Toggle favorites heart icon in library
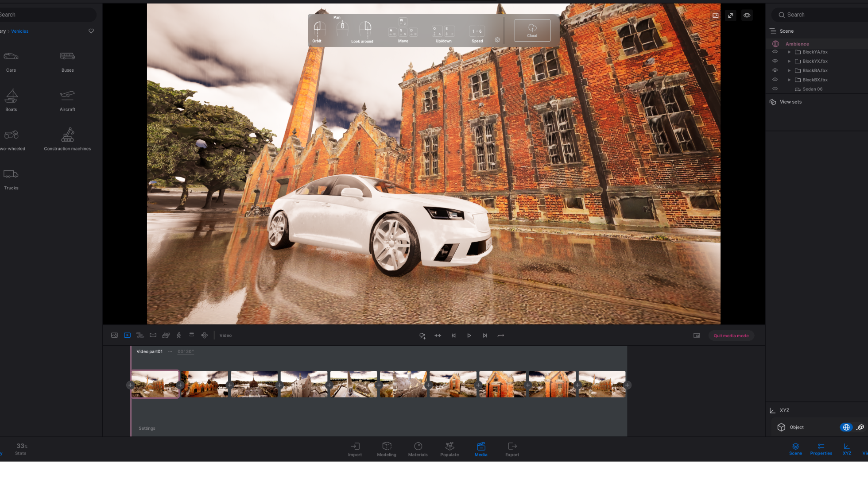Viewport: 868px width, 478px height. [91, 31]
